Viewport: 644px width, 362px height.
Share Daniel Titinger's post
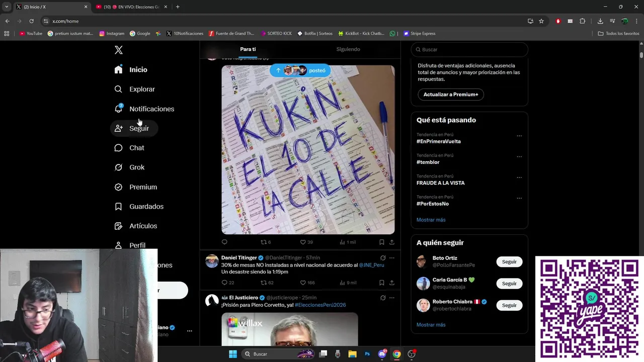click(392, 283)
